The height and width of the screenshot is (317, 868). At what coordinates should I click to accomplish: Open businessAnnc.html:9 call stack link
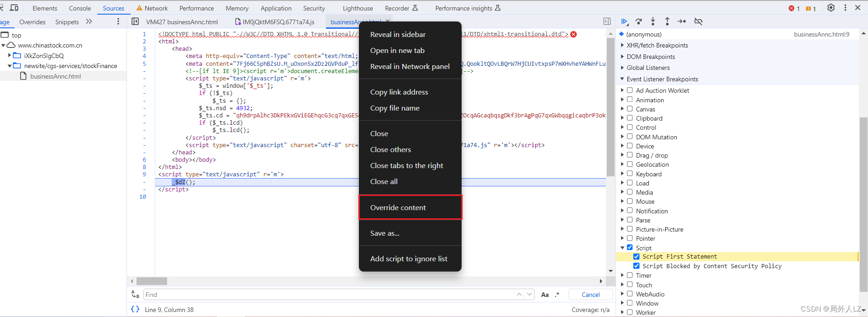(x=821, y=34)
